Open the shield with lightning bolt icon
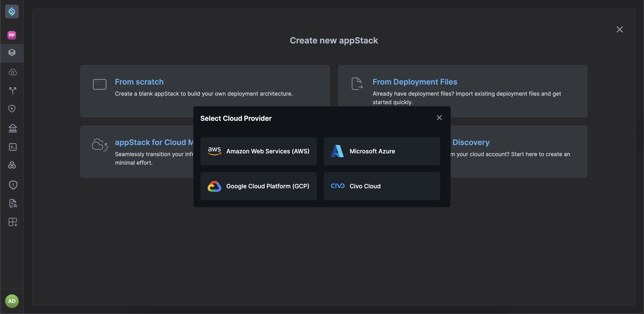The width and height of the screenshot is (644, 314). click(12, 108)
